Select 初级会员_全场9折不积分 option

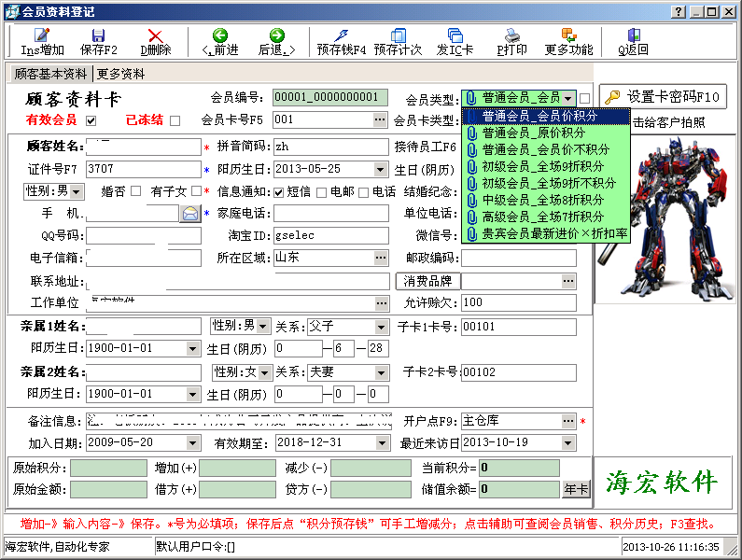pos(547,183)
